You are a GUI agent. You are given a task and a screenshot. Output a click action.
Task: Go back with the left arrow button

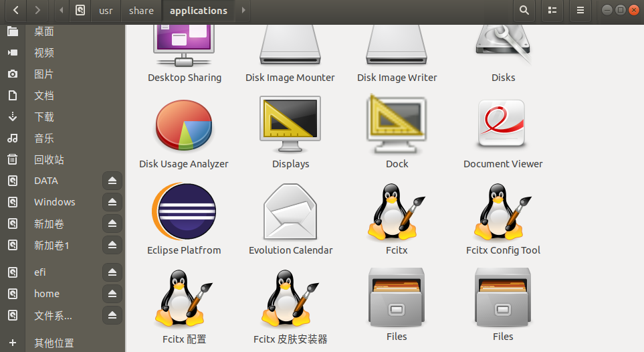[x=16, y=10]
